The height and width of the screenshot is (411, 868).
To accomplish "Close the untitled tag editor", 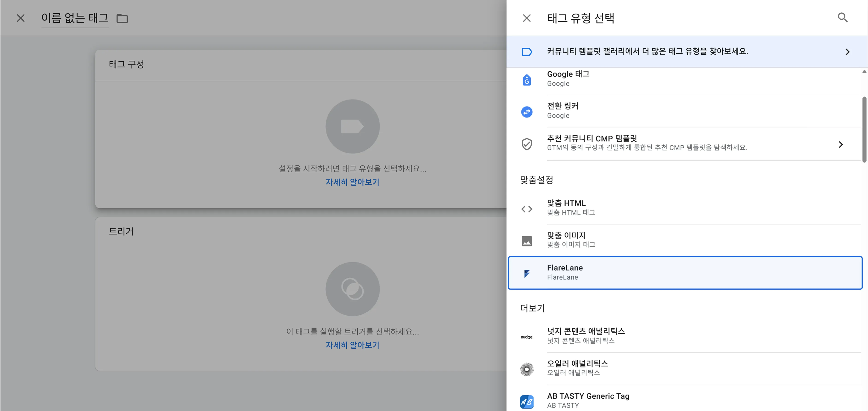I will (x=21, y=18).
